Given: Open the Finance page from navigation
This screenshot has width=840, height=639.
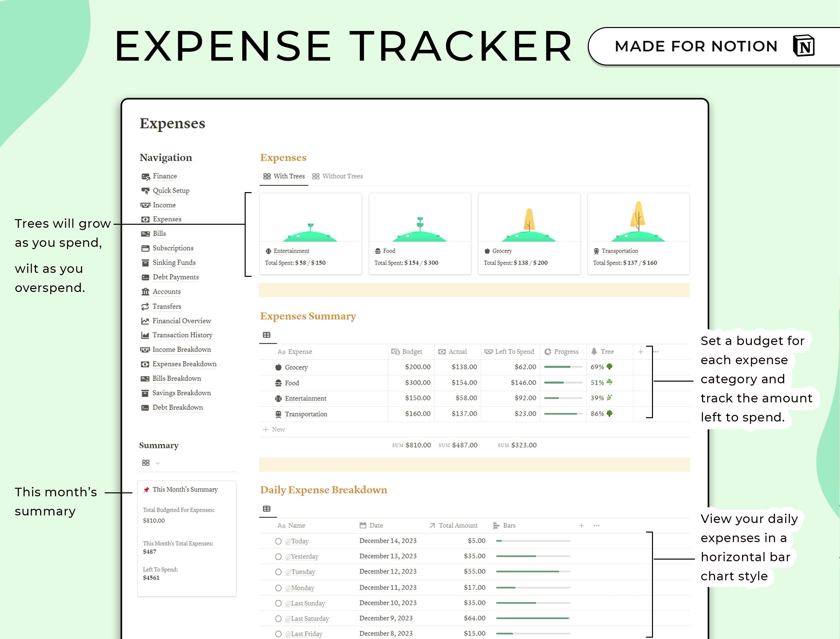Looking at the screenshot, I should [x=165, y=176].
